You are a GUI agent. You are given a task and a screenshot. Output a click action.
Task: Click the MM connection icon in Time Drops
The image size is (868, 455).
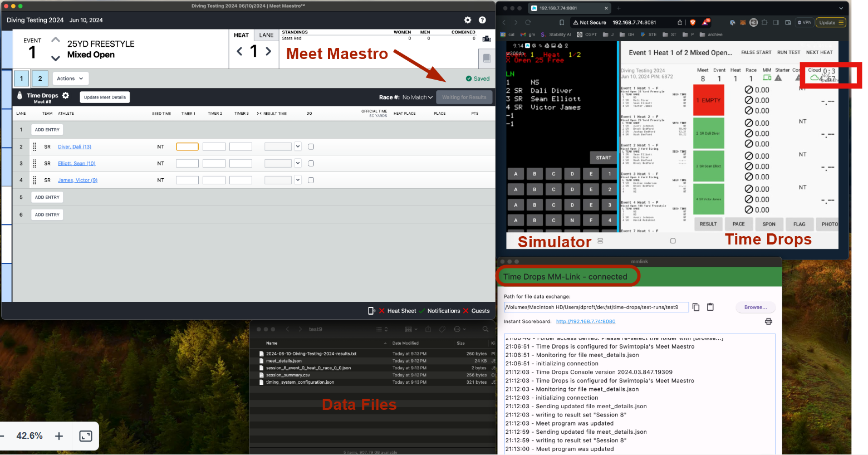[767, 77]
